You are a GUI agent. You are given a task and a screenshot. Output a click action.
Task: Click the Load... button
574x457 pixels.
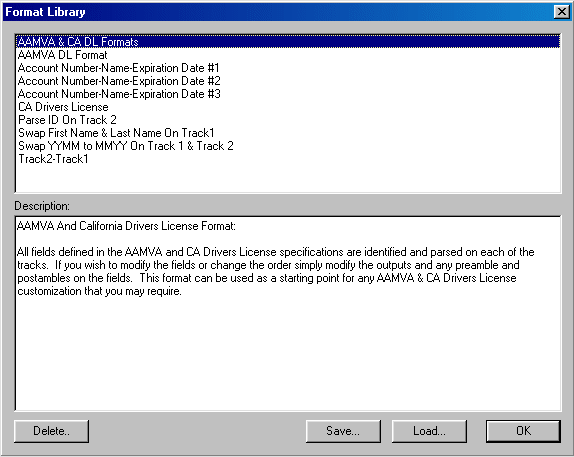(x=429, y=431)
